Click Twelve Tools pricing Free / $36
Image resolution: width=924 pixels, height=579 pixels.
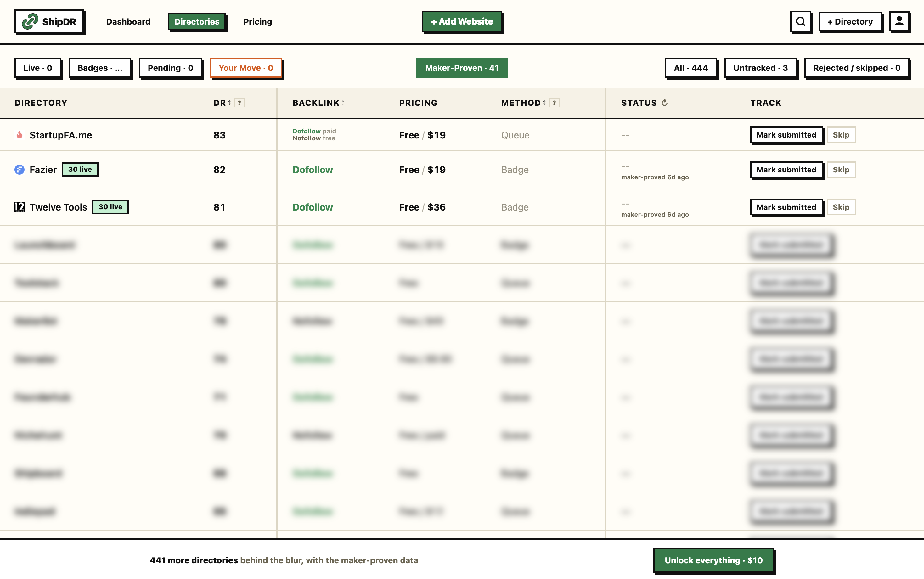tap(422, 207)
